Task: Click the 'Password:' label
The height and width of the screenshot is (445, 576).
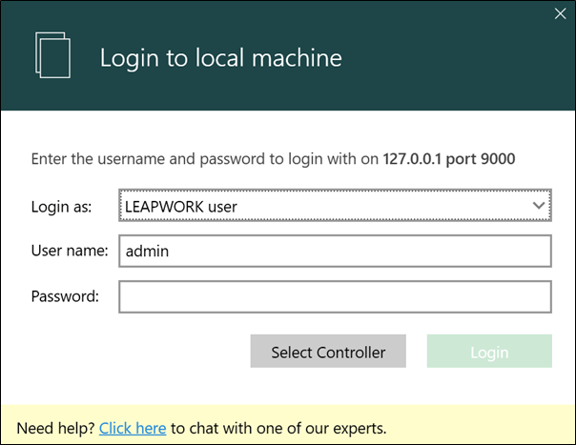Action: pos(65,296)
